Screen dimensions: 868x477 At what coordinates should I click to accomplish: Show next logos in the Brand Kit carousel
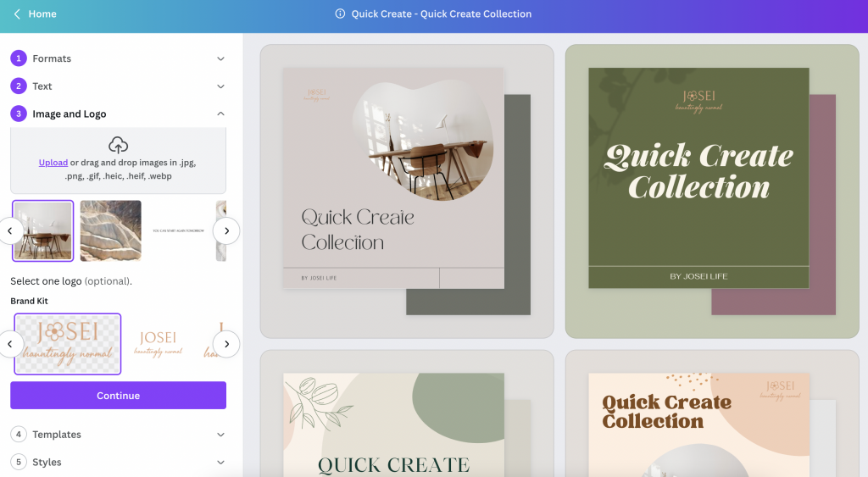click(226, 344)
